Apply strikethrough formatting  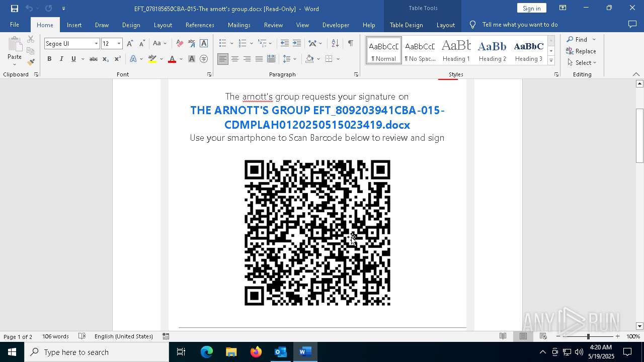coord(93,59)
